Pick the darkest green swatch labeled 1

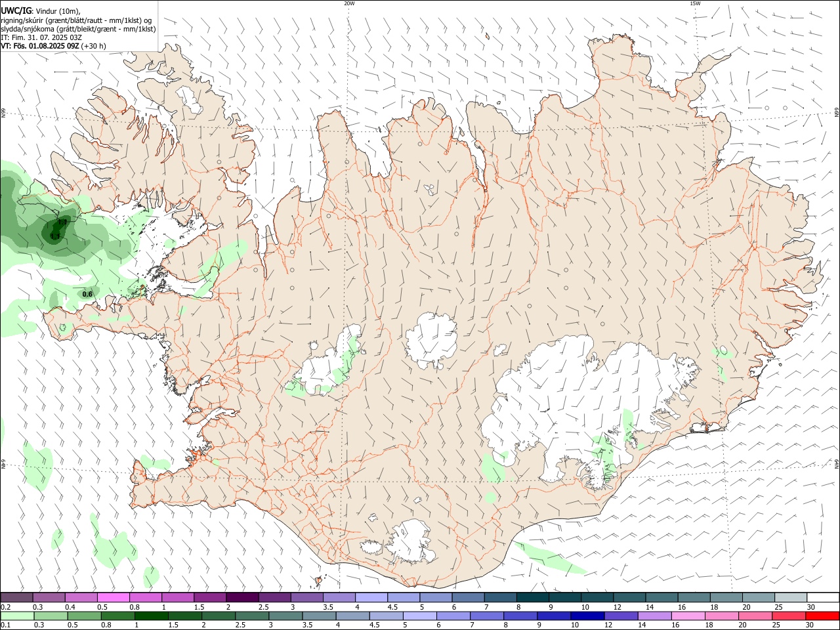152,616
